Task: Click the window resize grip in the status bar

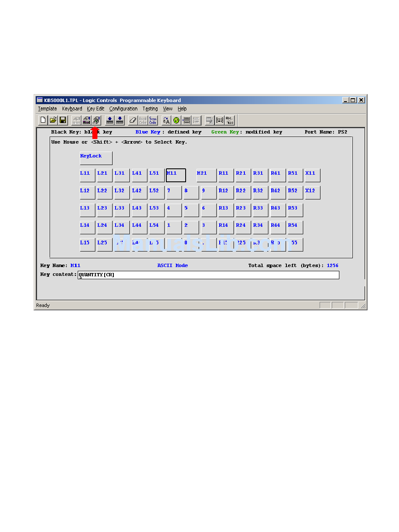Action: click(363, 306)
